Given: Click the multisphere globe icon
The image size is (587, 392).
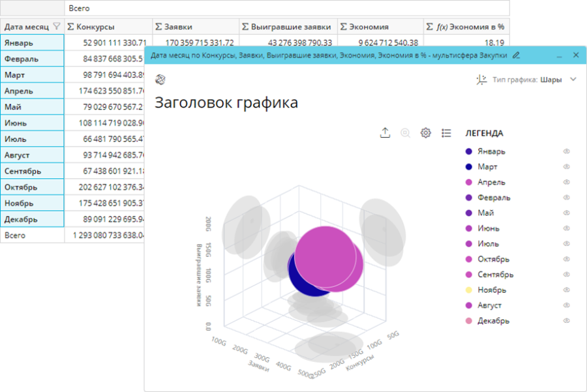Looking at the screenshot, I should click(x=160, y=80).
